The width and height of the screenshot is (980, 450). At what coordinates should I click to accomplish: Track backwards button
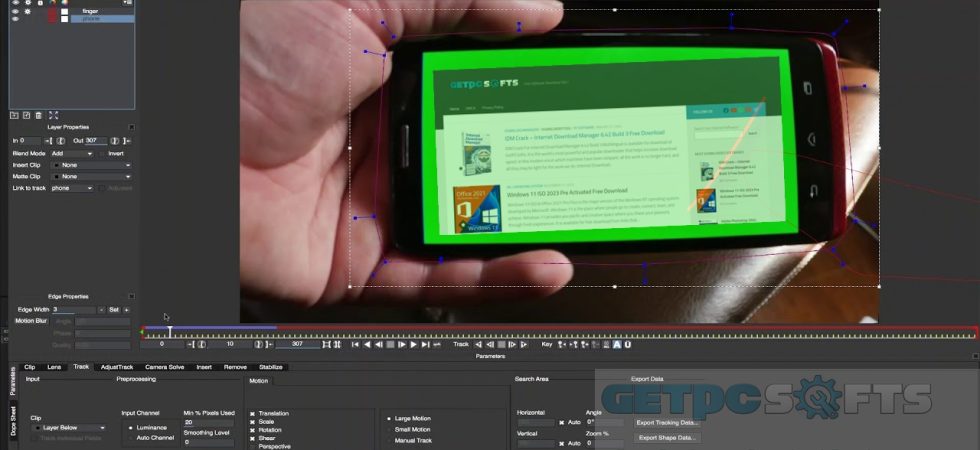click(x=478, y=344)
